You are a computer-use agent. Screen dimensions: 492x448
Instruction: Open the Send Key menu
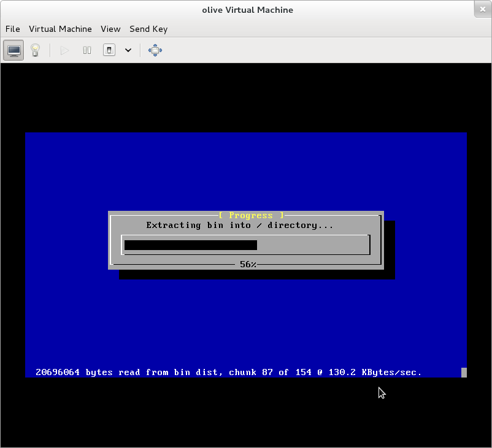[x=148, y=29]
